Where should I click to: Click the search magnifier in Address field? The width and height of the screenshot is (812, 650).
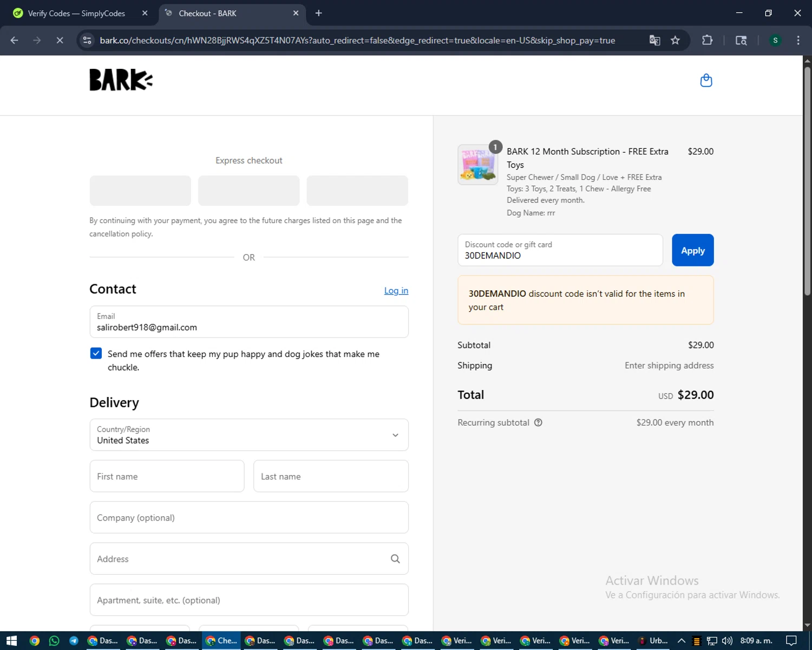(395, 558)
